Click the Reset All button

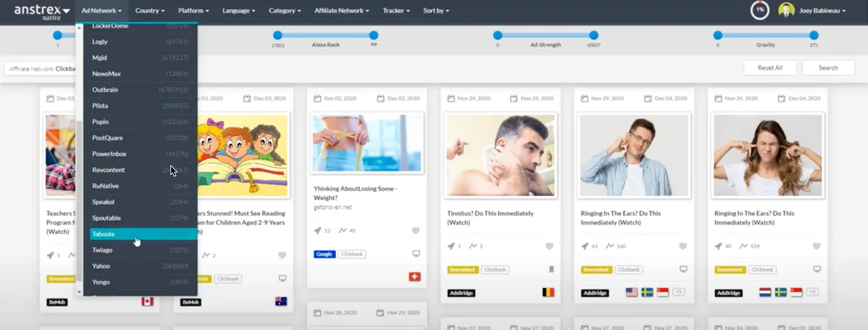point(770,68)
